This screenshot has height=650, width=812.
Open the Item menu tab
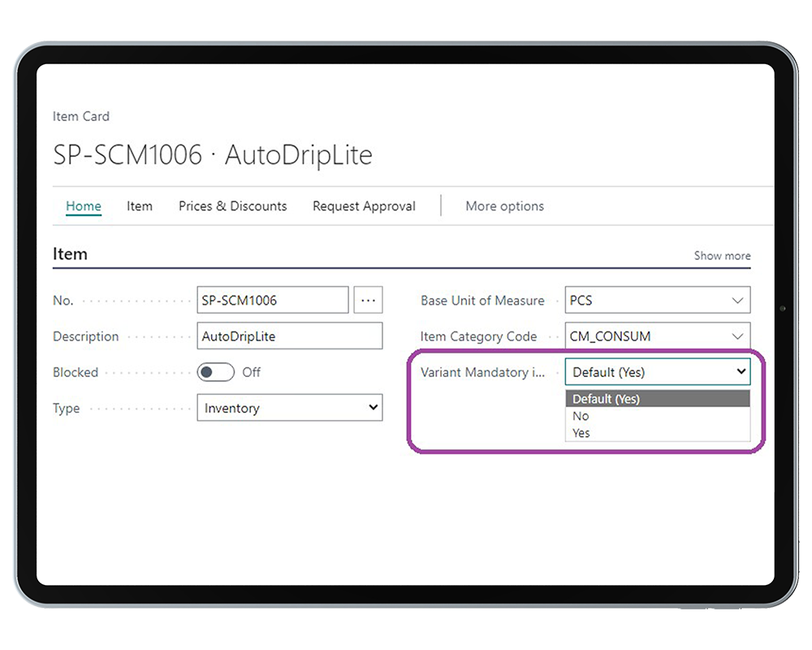coord(140,206)
